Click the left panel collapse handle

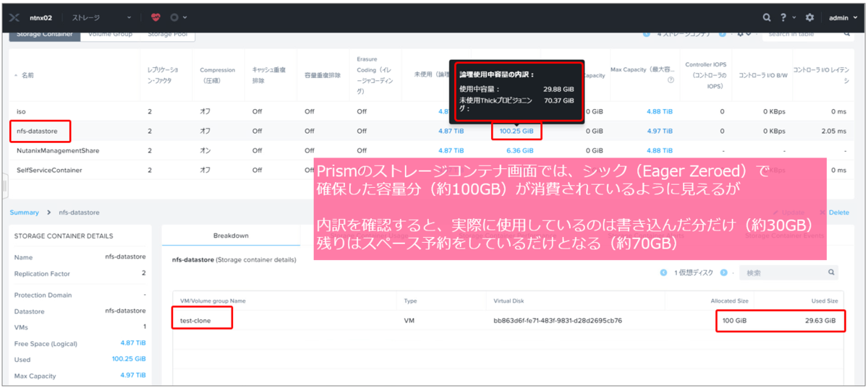click(4, 186)
